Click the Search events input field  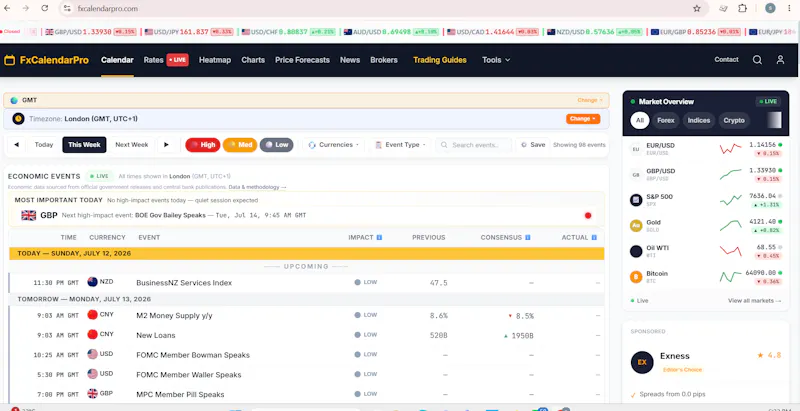click(473, 145)
